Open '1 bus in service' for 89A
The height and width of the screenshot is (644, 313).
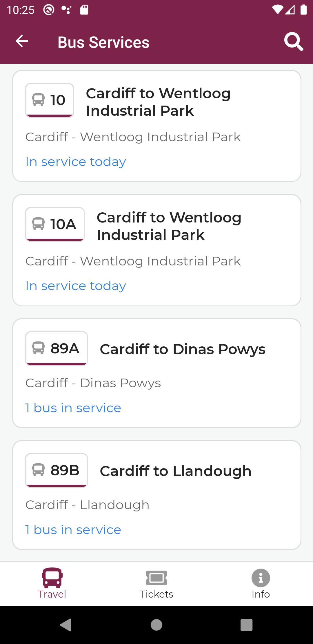tap(73, 408)
